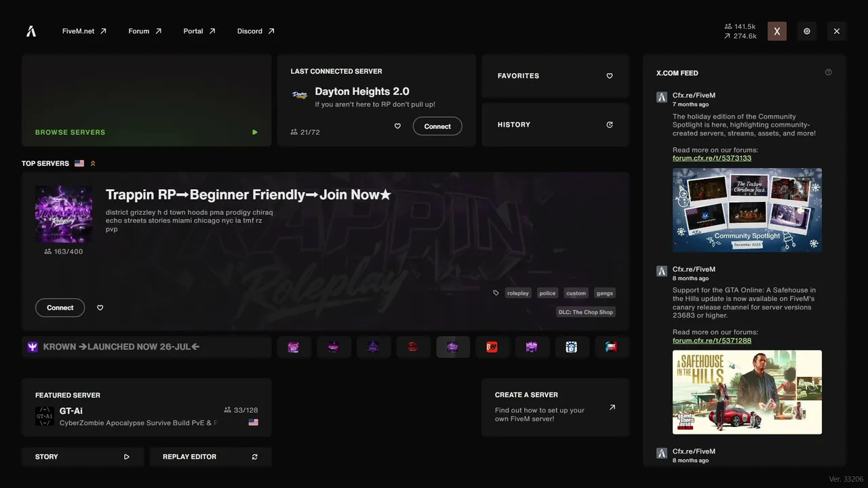Click the KROWN LAUNCHED NOW 26-JUL server name
868x488 pixels.
click(121, 347)
